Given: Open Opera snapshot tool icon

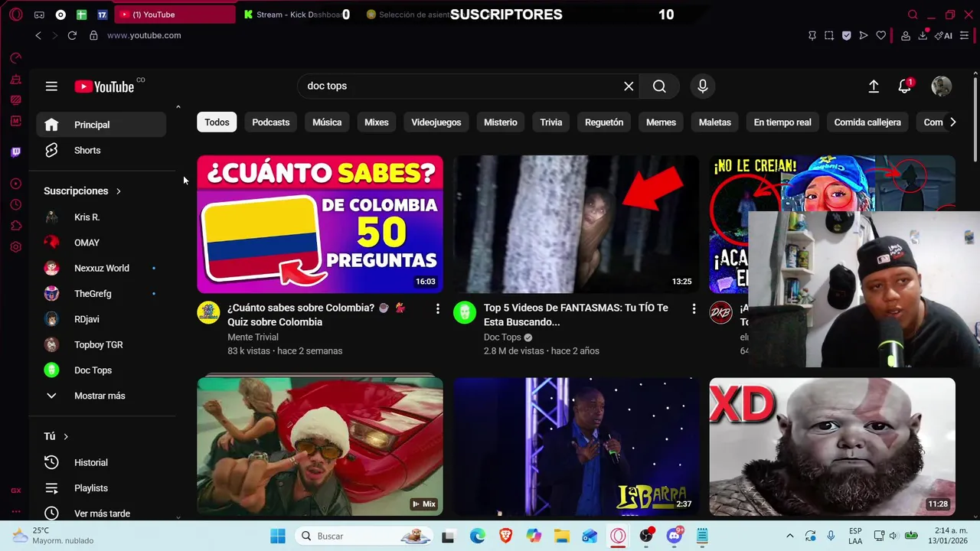Looking at the screenshot, I should (x=829, y=35).
